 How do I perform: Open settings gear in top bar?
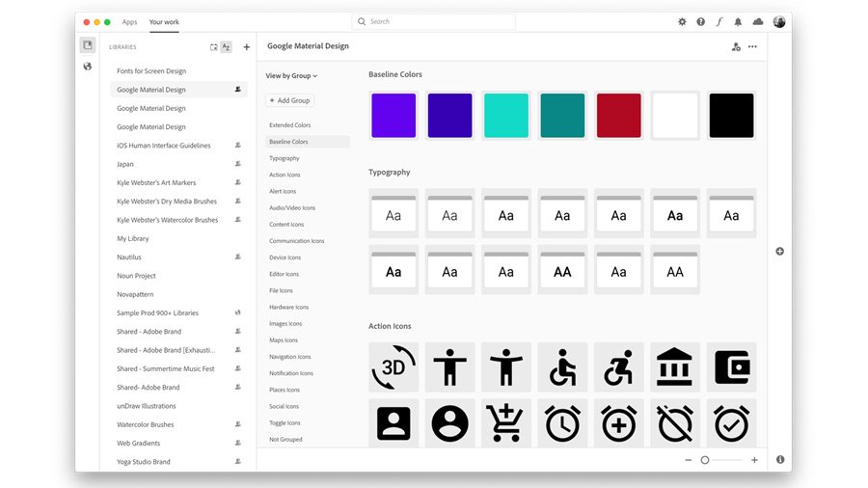[682, 21]
